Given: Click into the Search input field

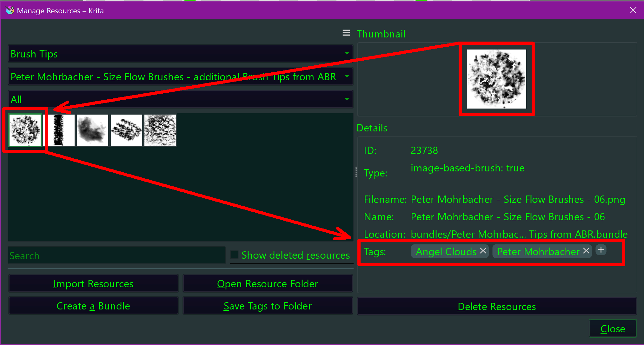Looking at the screenshot, I should tap(116, 255).
